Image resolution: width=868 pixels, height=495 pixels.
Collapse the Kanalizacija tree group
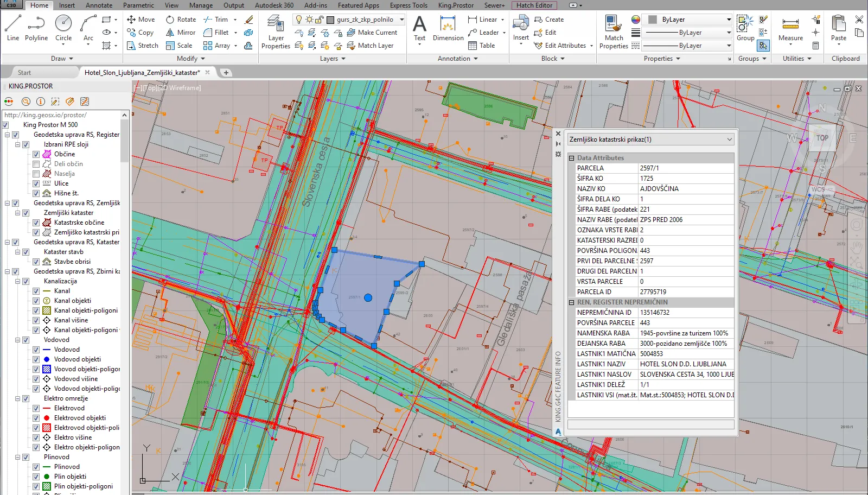(x=17, y=281)
